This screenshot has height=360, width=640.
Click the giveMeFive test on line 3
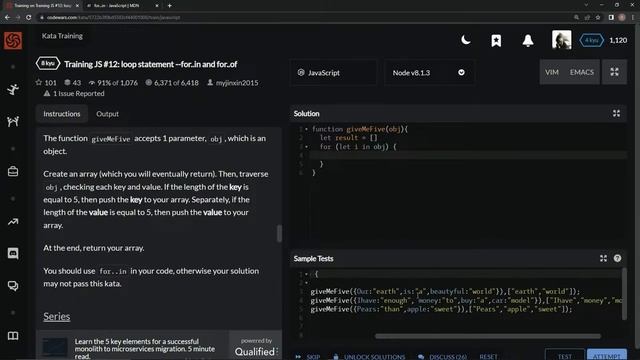click(x=445, y=291)
